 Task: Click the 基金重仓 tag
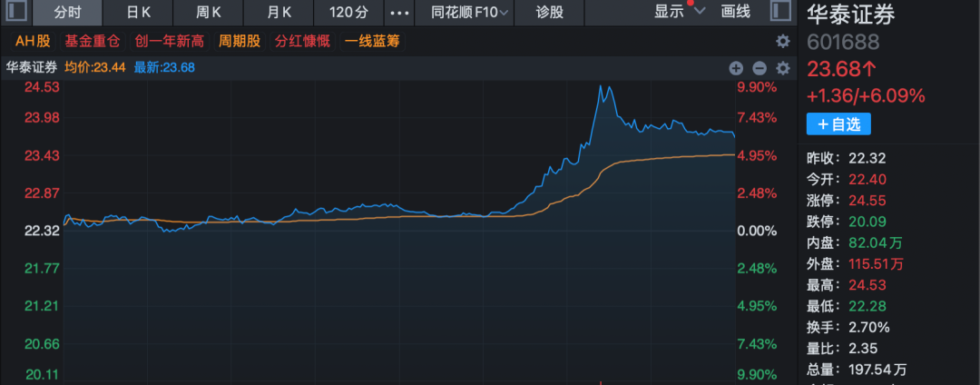[93, 41]
